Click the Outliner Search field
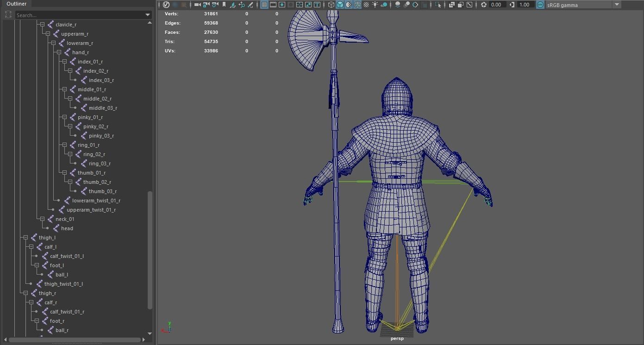 [80, 15]
